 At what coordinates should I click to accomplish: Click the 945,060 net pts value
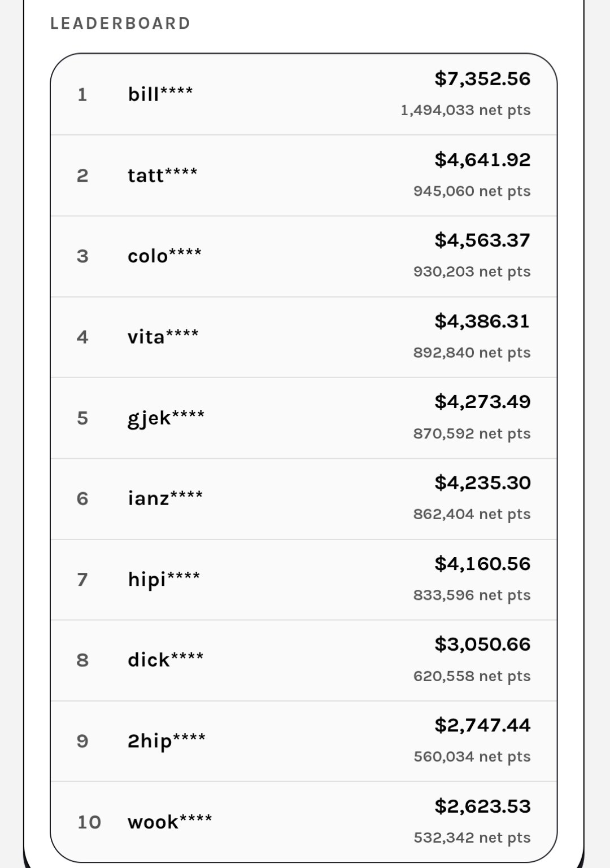(x=472, y=191)
